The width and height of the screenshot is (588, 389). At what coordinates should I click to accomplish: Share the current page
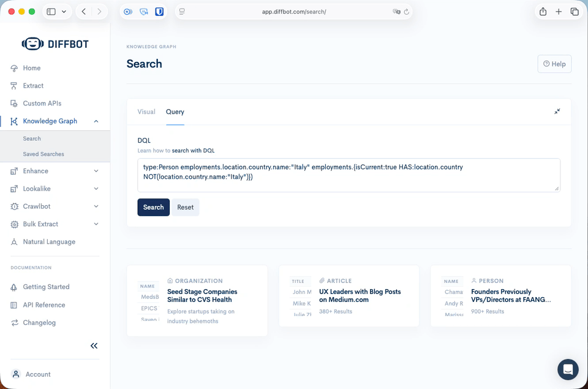(543, 12)
